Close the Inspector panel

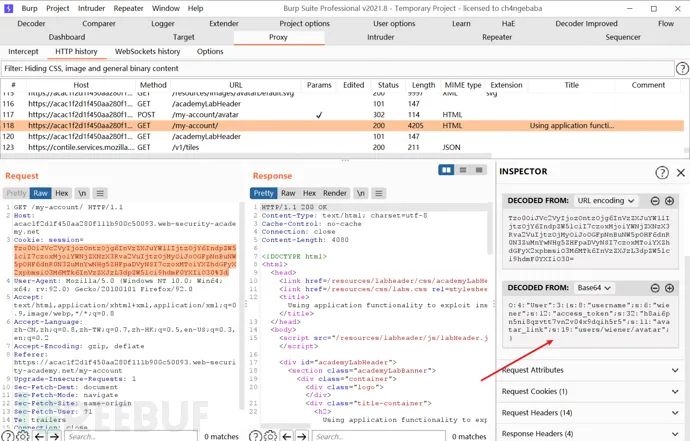click(x=681, y=172)
